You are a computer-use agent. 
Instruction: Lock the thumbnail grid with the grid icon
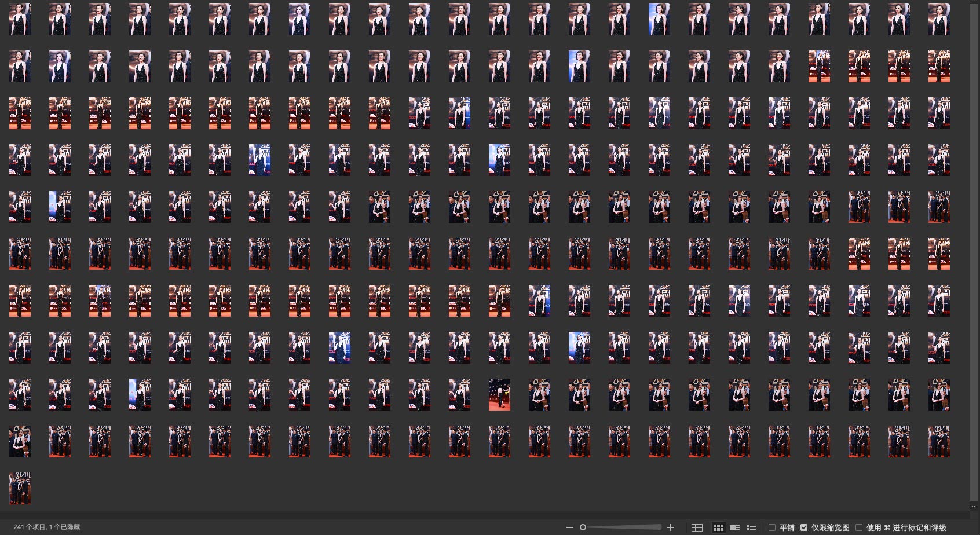(x=697, y=527)
